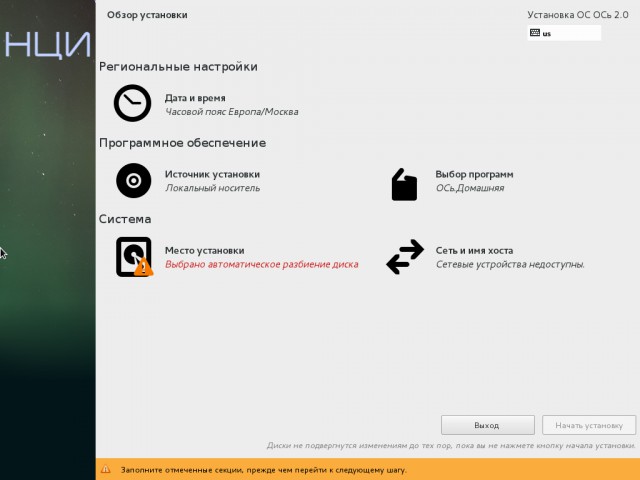Click the 'Региональные настройки' heading

(178, 67)
